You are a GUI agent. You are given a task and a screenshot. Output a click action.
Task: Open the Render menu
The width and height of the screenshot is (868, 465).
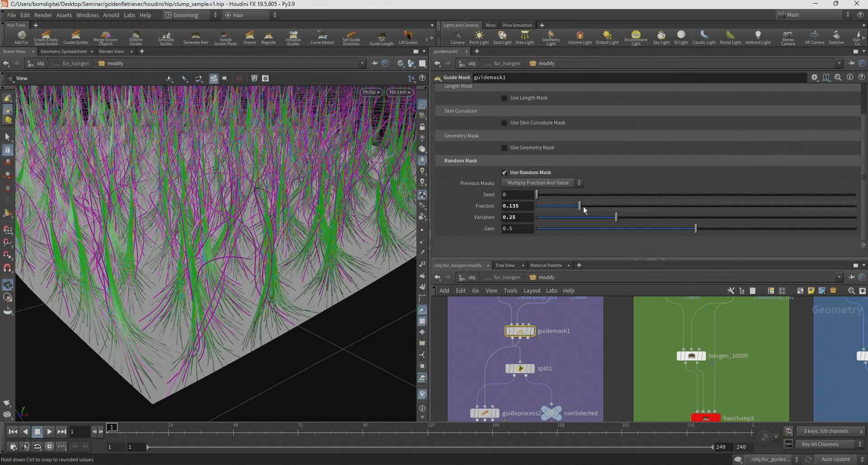pos(43,15)
